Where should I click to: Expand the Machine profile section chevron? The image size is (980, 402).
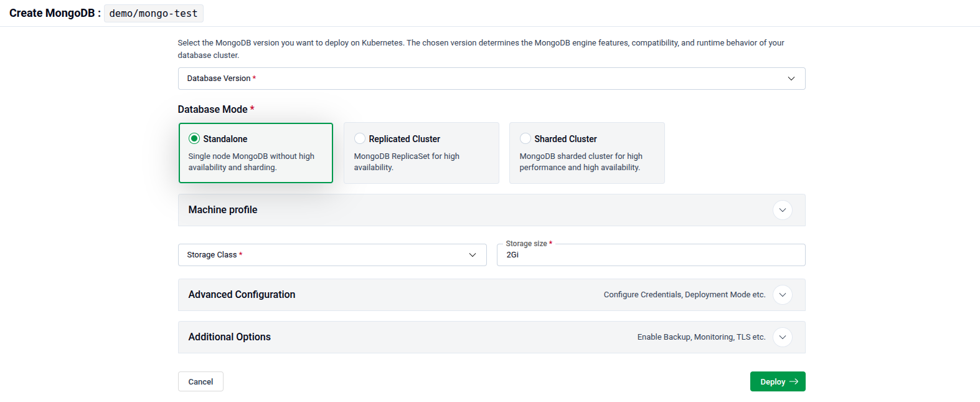click(x=783, y=210)
